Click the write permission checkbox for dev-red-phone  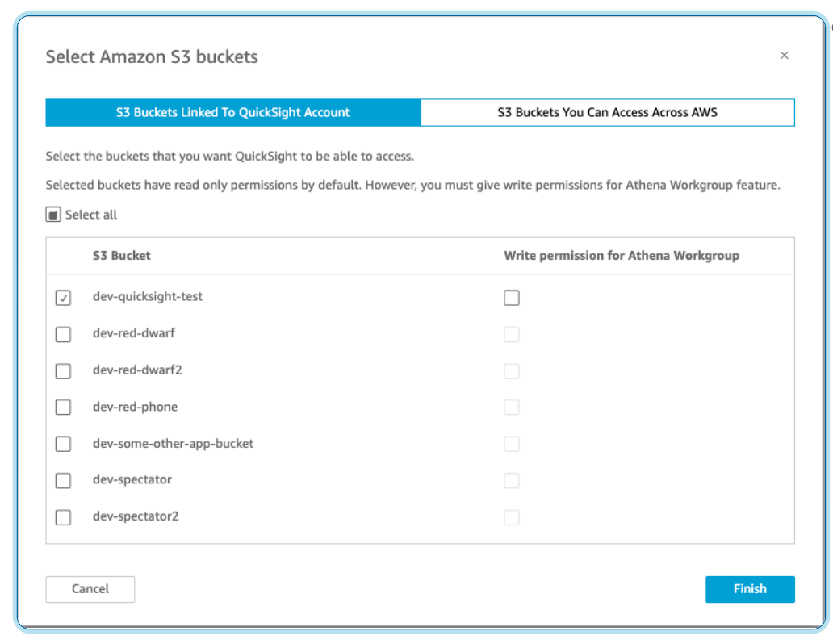point(512,407)
